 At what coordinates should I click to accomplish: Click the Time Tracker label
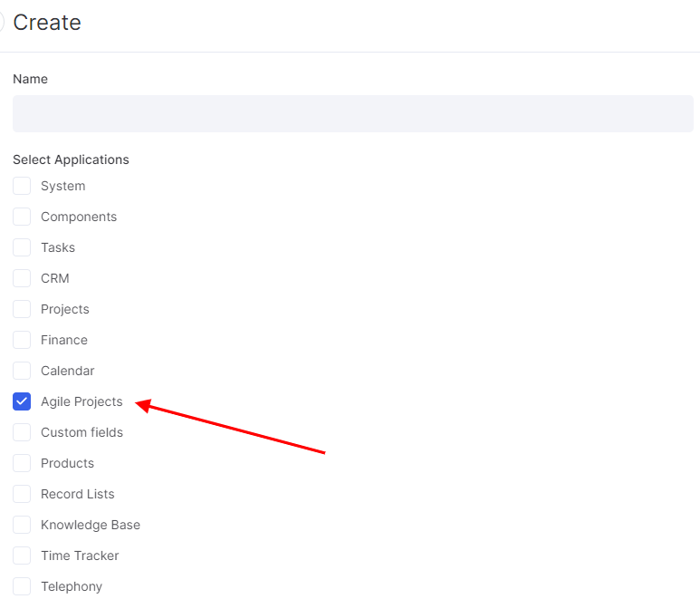coord(80,556)
